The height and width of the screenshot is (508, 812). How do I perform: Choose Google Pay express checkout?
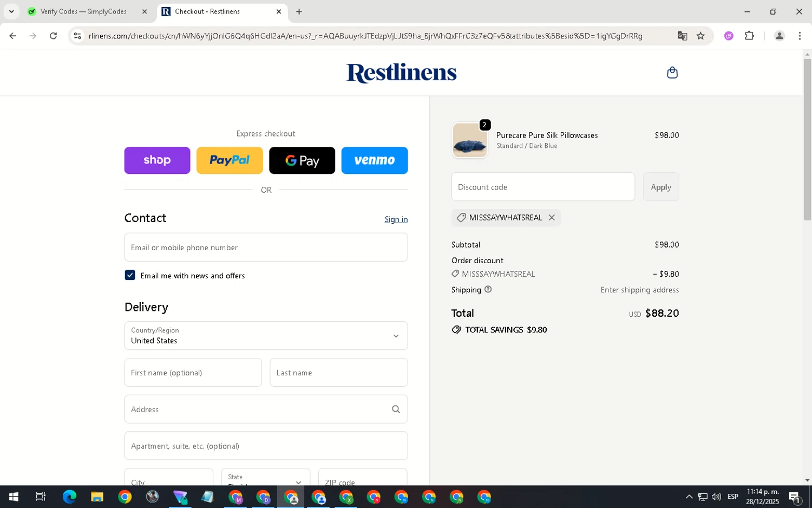click(302, 160)
